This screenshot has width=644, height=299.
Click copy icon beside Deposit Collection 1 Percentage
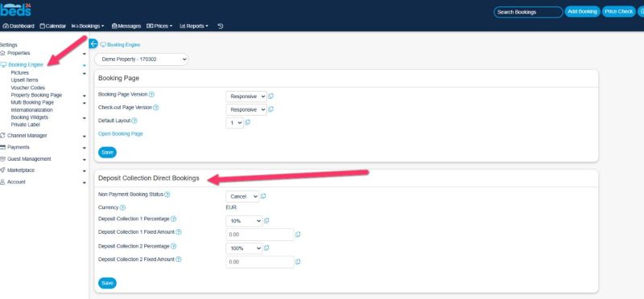click(266, 221)
